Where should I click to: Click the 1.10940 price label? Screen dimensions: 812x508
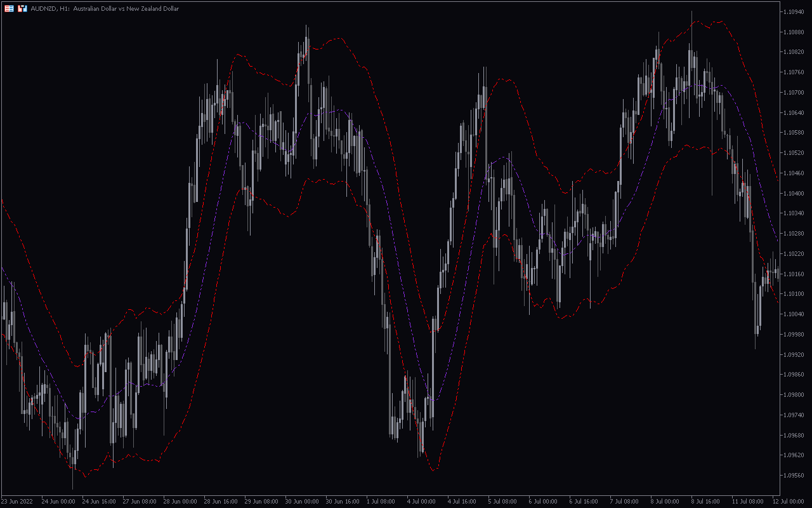794,12
